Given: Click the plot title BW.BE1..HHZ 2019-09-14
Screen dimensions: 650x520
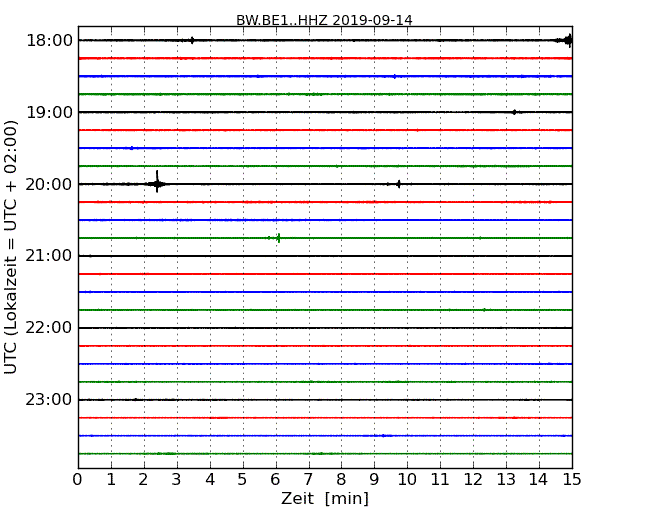Looking at the screenshot, I should pos(324,20).
